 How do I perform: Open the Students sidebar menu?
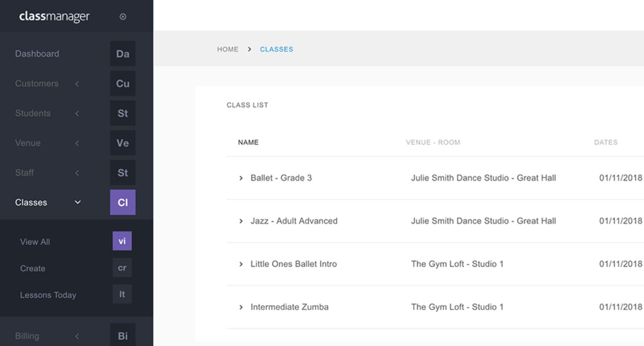pos(33,114)
